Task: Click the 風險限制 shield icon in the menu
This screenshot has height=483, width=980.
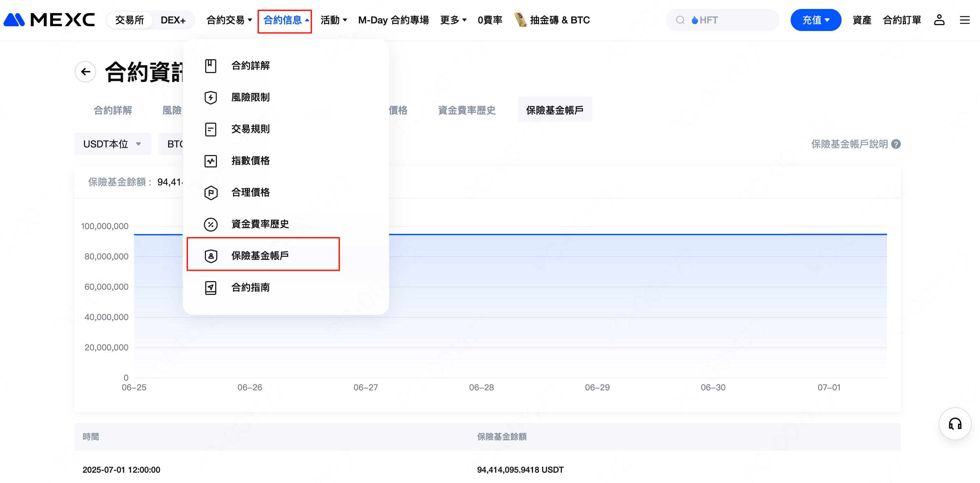Action: click(x=210, y=97)
